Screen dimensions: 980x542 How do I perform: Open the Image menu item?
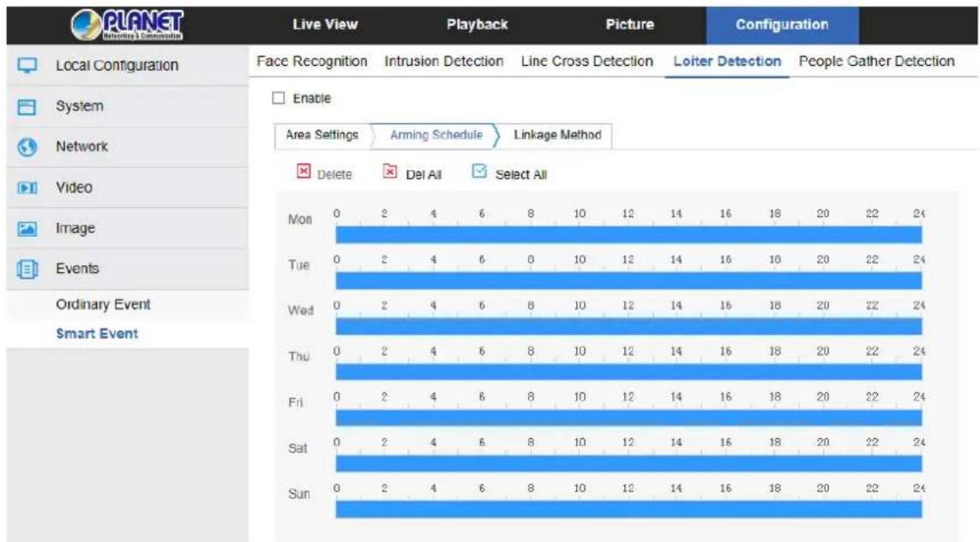[x=128, y=228]
